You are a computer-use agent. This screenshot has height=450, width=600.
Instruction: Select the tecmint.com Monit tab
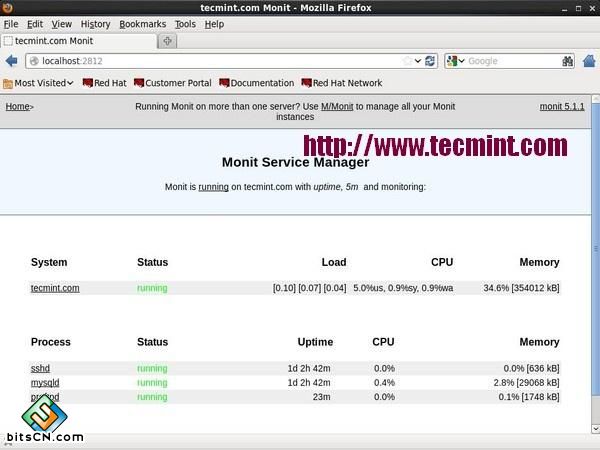78,41
